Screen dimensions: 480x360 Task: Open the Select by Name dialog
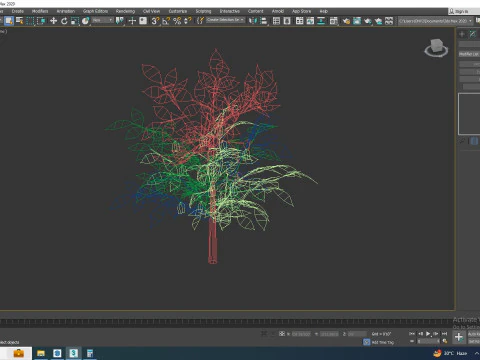coord(20,21)
